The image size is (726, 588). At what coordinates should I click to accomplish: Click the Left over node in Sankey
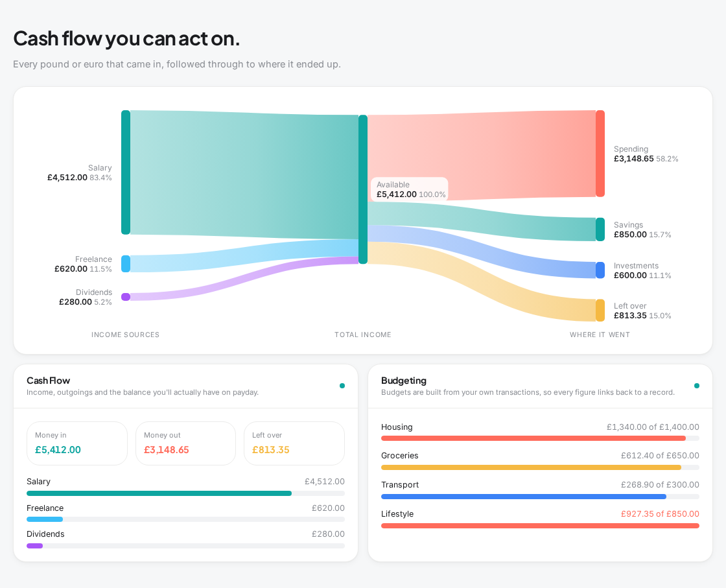[600, 310]
